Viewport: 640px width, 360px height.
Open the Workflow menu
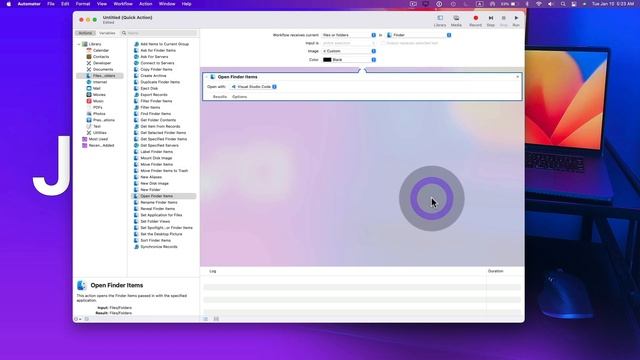click(x=123, y=4)
